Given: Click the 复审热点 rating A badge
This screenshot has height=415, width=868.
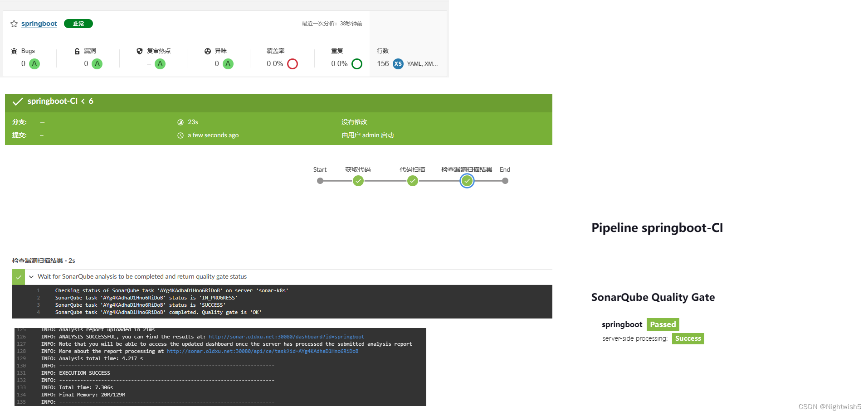Looking at the screenshot, I should pos(160,64).
